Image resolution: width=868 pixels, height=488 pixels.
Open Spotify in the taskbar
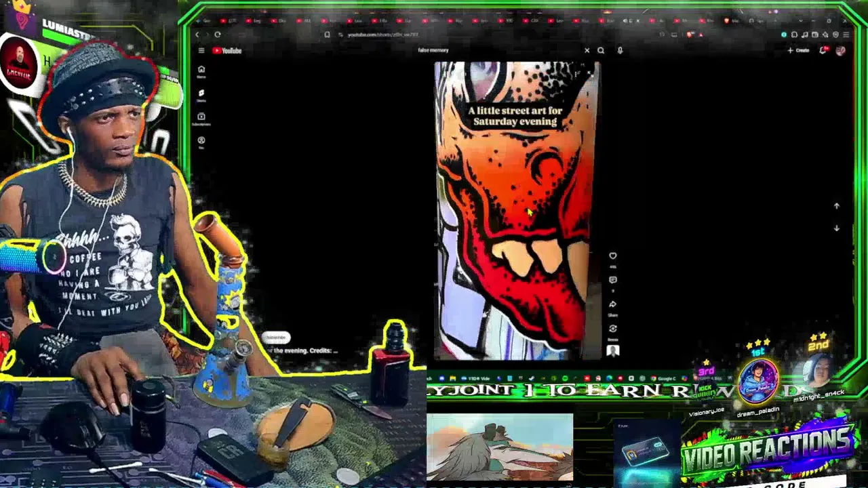[x=565, y=378]
